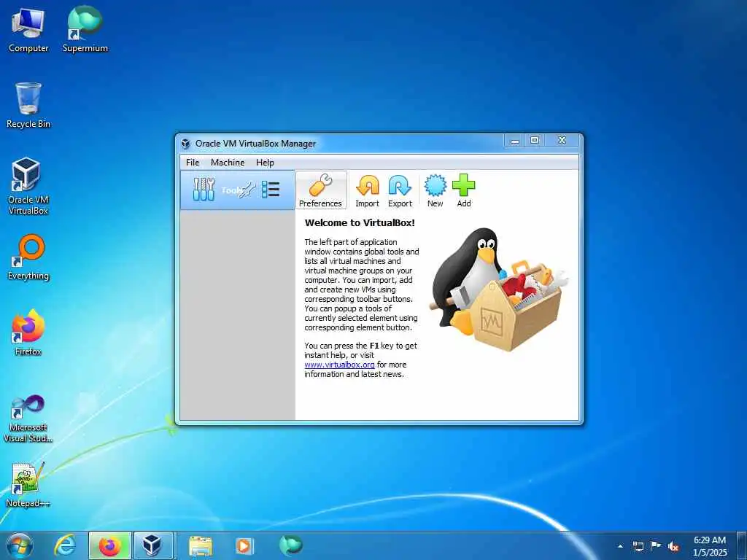Viewport: 747px width, 560px height.
Task: Launch Internet Explorer from taskbar
Action: tap(65, 545)
